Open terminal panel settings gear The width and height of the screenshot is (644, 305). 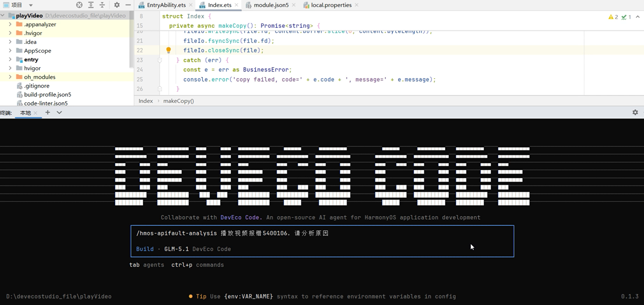(x=635, y=112)
